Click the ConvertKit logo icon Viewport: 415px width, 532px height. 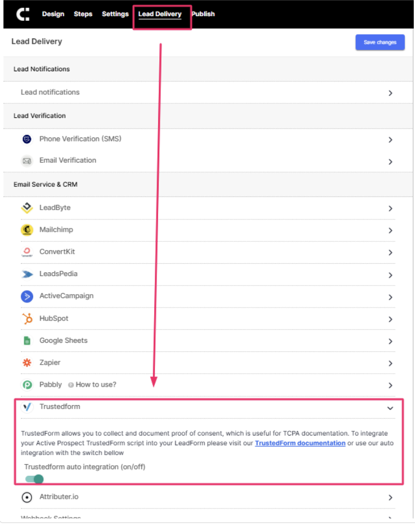[x=27, y=252]
